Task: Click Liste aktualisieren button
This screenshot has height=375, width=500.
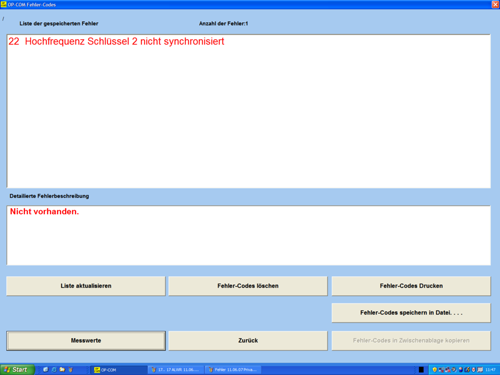Action: [86, 286]
